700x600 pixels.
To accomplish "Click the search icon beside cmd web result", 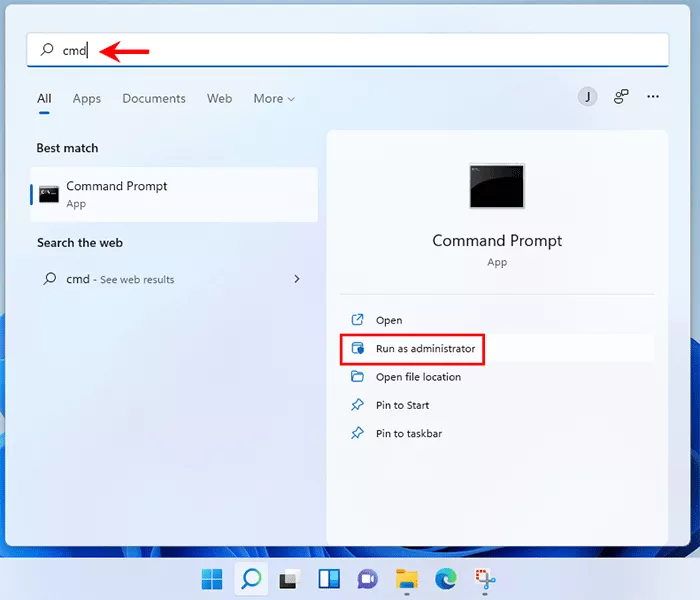I will click(50, 279).
